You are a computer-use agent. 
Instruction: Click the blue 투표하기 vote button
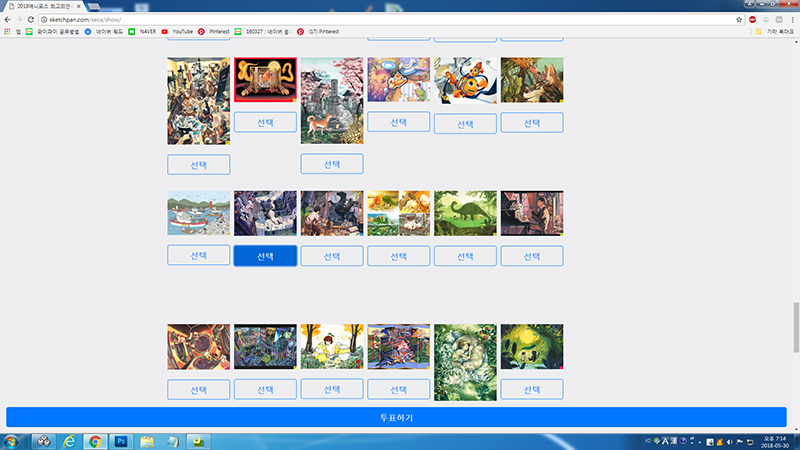[x=396, y=417]
